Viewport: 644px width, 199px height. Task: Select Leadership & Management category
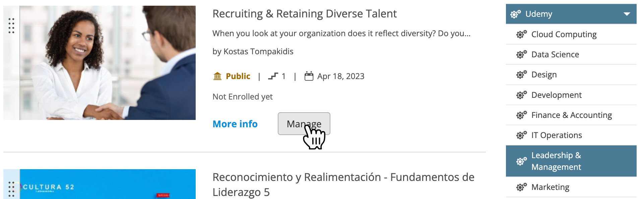556,161
